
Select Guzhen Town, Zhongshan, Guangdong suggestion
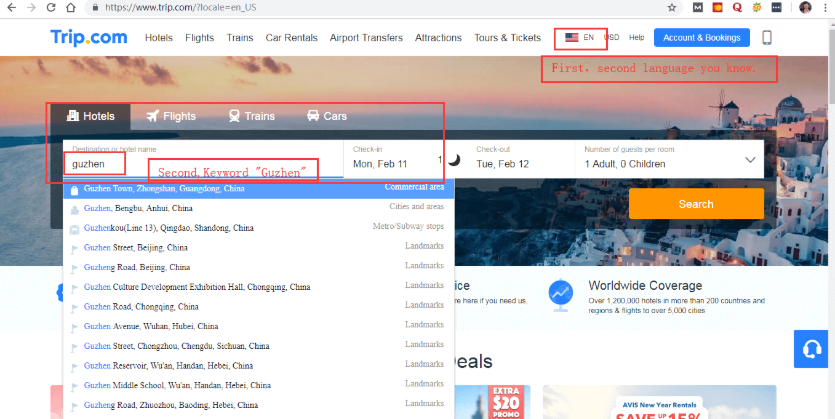[164, 189]
